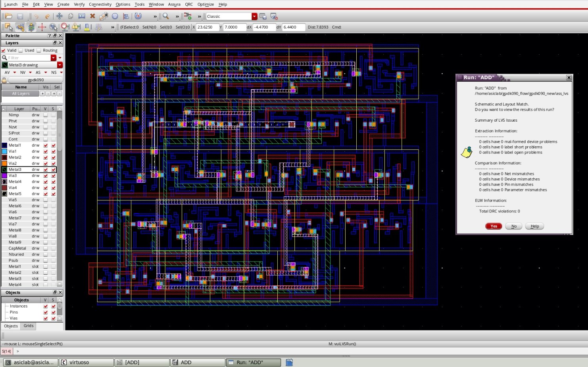Click the Stretch tool icon
The width and height of the screenshot is (588, 367).
[81, 16]
